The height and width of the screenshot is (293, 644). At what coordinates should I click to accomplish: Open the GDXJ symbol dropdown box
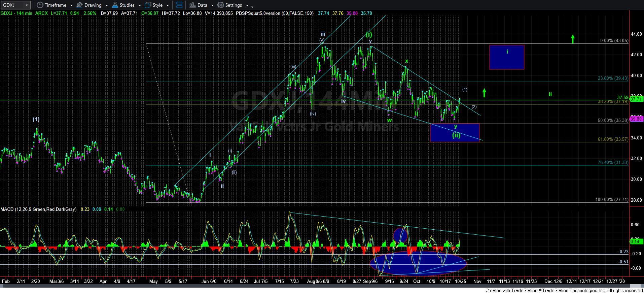16,5
